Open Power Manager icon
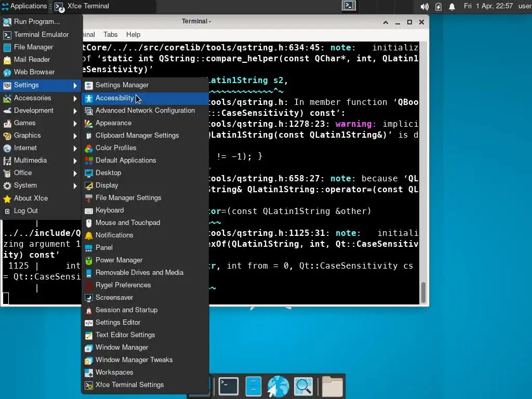 [88, 261]
